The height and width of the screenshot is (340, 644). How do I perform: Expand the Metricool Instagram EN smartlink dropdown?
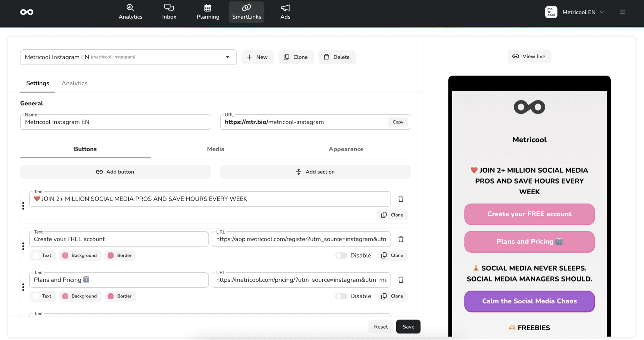pos(227,57)
